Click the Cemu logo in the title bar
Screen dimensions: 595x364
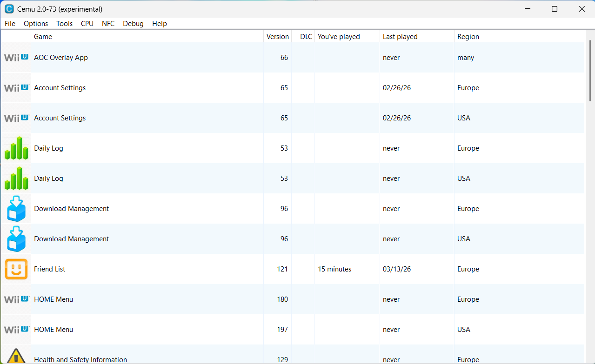pos(9,9)
